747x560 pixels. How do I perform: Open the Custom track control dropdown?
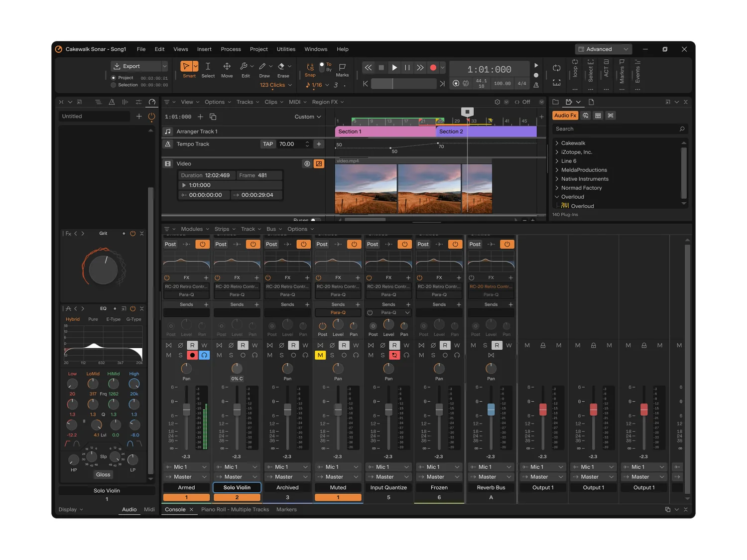click(x=308, y=117)
